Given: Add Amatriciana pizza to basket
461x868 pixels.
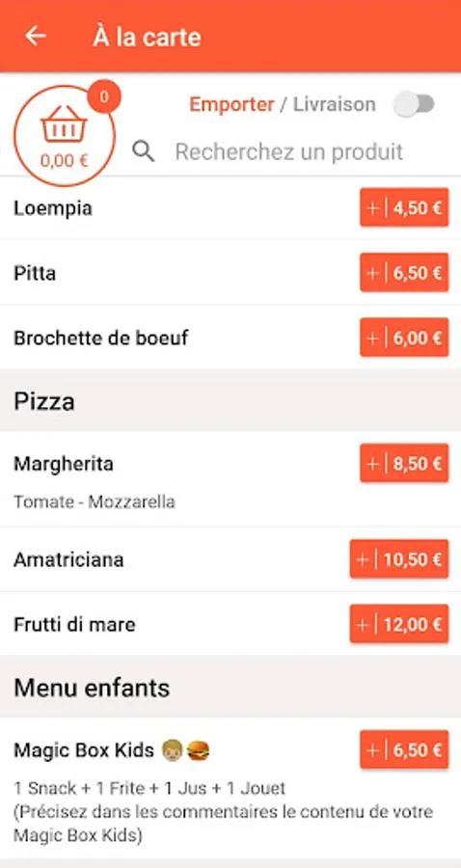Looking at the screenshot, I should pos(399,559).
